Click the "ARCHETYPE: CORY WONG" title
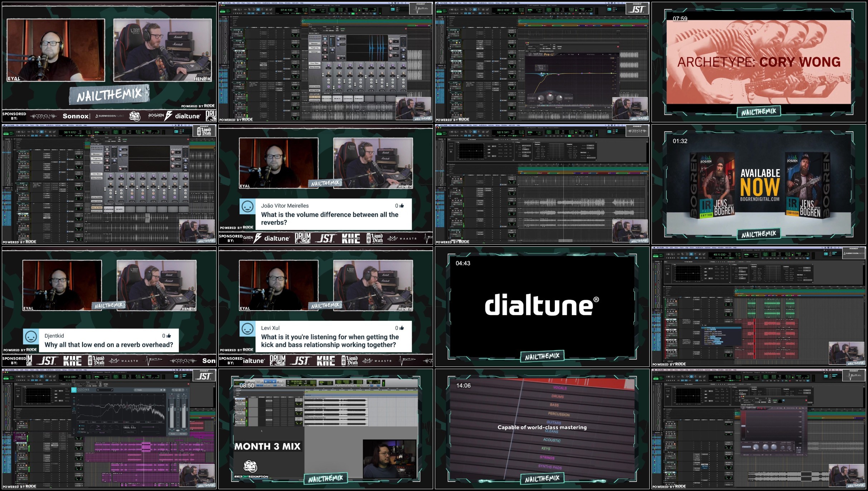This screenshot has height=491, width=868. 759,62
